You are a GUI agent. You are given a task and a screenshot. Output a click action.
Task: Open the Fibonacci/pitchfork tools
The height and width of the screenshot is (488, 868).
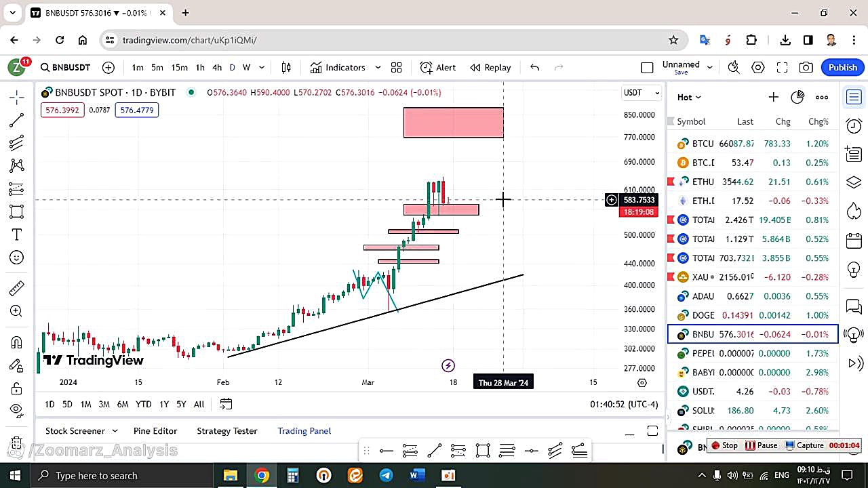pos(17,143)
